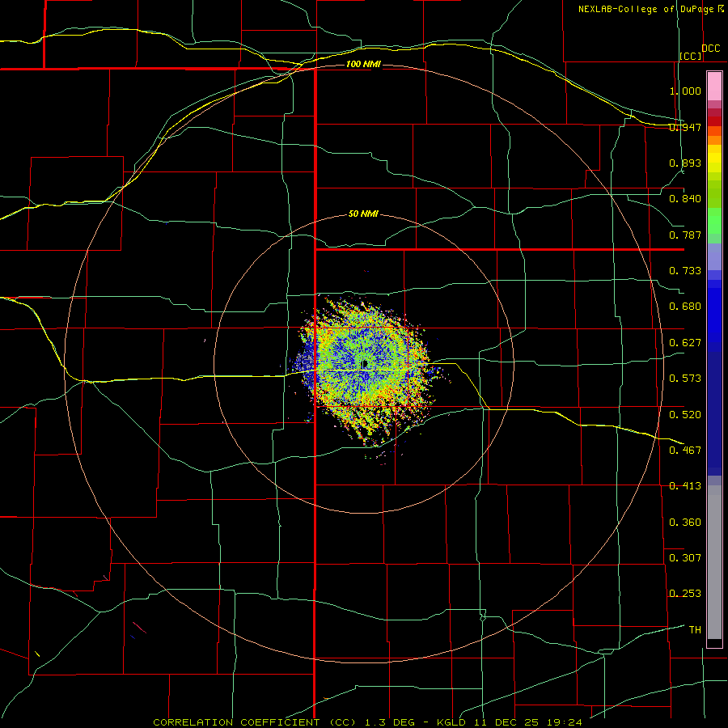Viewport: 728px width, 728px height.
Task: Click the 0.520 color scale value
Action: tap(685, 415)
